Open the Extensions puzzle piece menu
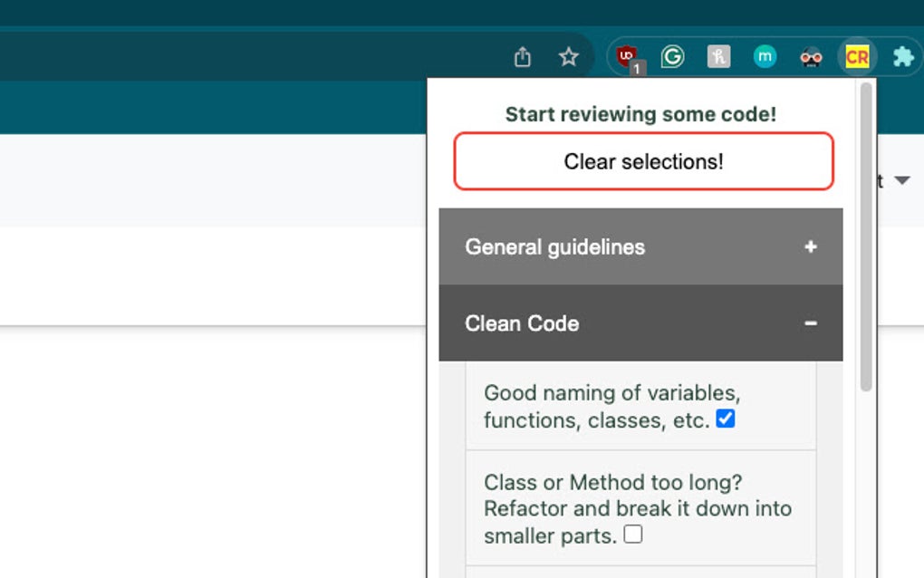 (901, 56)
